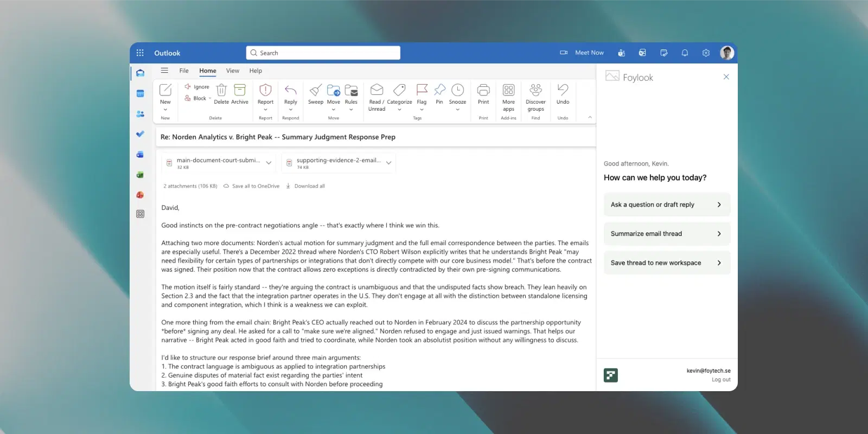868x434 pixels.
Task: Click Save all to OneDrive link
Action: click(x=252, y=186)
